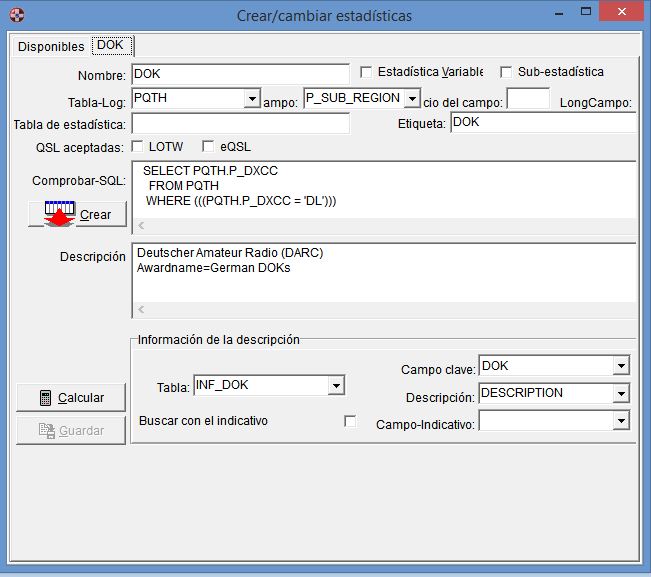Click the Calcular calculator button
The width and height of the screenshot is (651, 577).
[69, 397]
